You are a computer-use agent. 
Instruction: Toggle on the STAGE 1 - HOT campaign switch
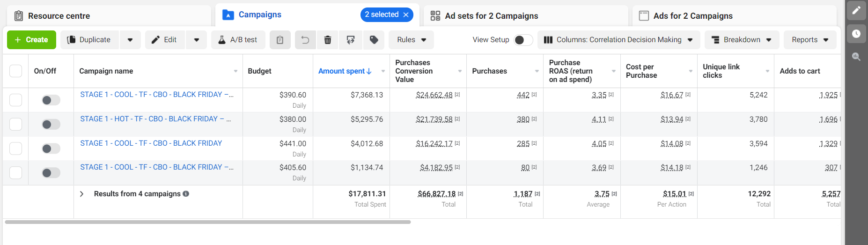pyautogui.click(x=51, y=124)
